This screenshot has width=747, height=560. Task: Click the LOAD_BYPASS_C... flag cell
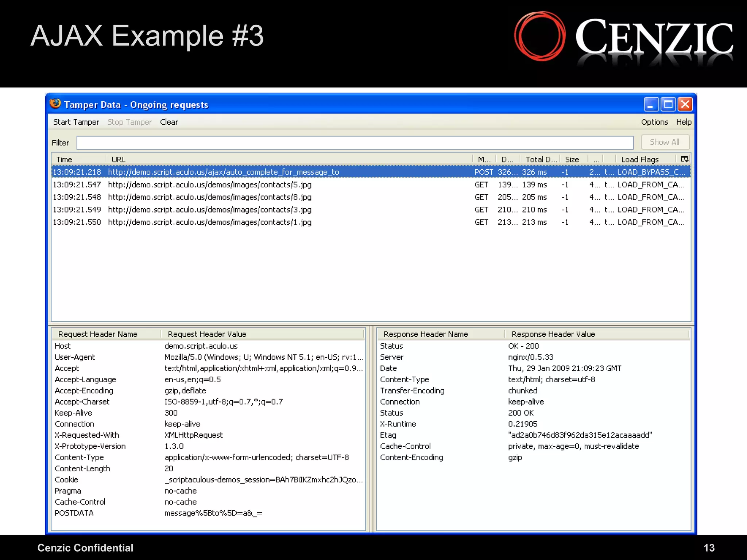coord(651,172)
